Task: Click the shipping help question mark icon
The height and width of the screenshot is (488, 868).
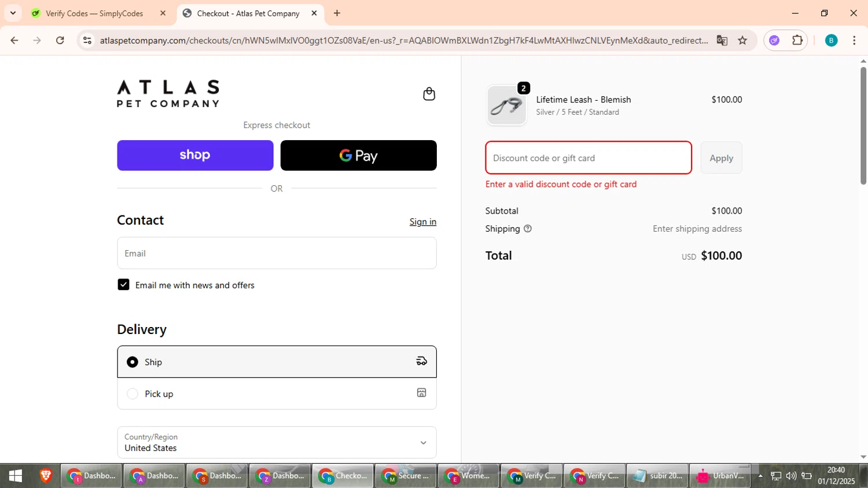Action: click(528, 229)
